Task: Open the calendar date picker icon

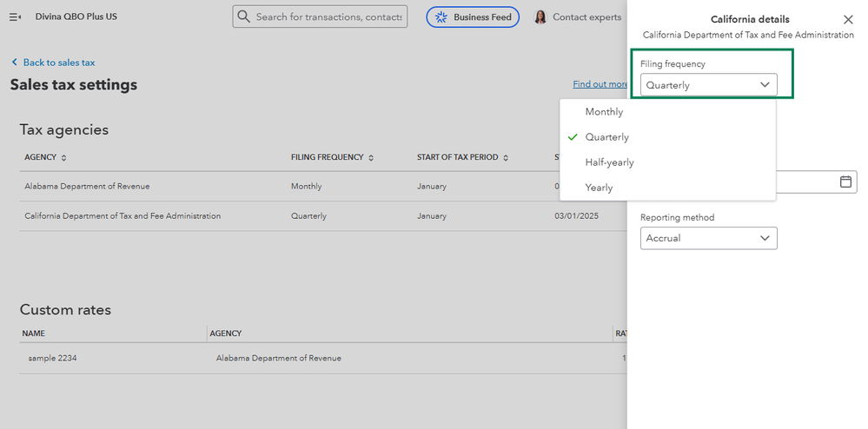Action: tap(845, 181)
